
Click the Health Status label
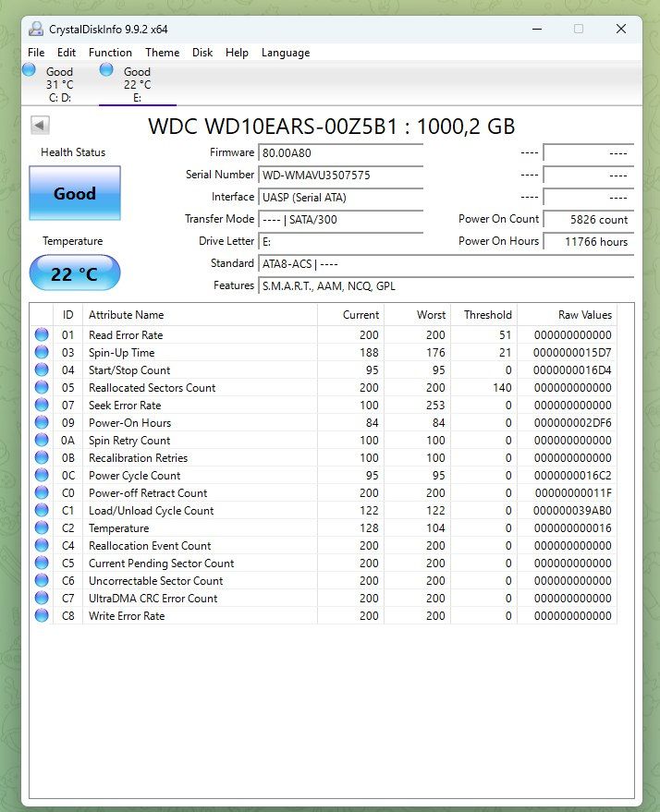coord(73,152)
